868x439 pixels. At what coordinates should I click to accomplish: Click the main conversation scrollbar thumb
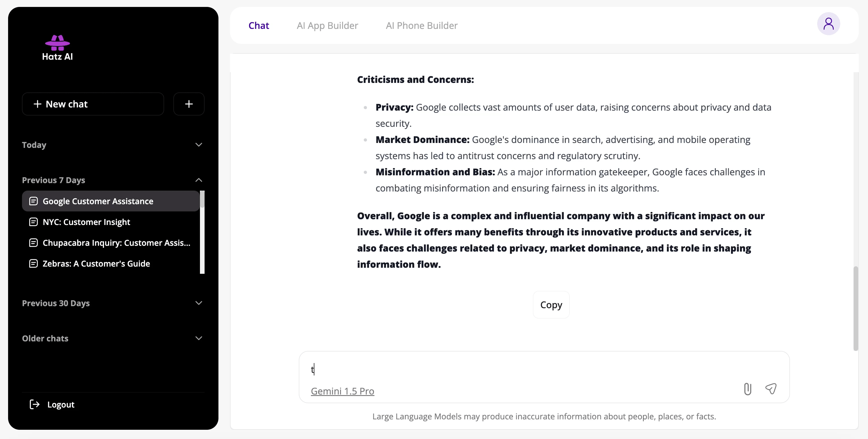pos(856,308)
